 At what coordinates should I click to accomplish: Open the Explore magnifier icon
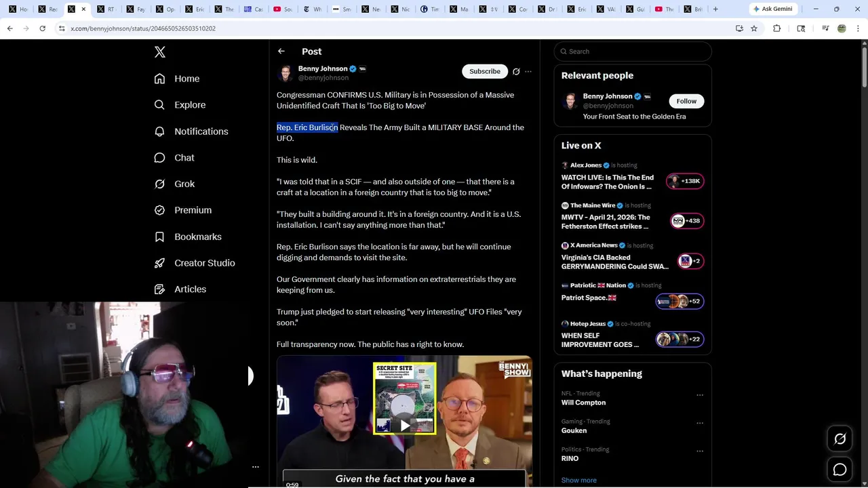159,105
